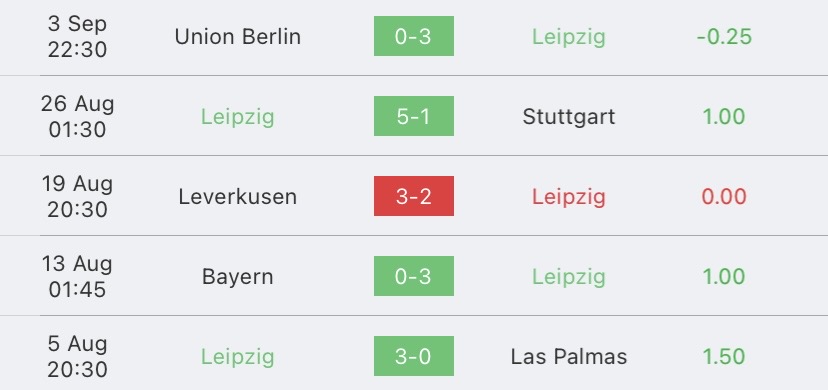Select the 3 Sep 22:30 match date
The width and height of the screenshot is (828, 390).
click(78, 36)
